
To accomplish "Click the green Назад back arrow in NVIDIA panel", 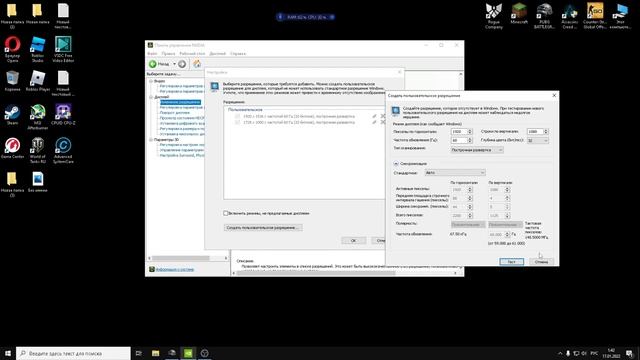I will coord(153,64).
